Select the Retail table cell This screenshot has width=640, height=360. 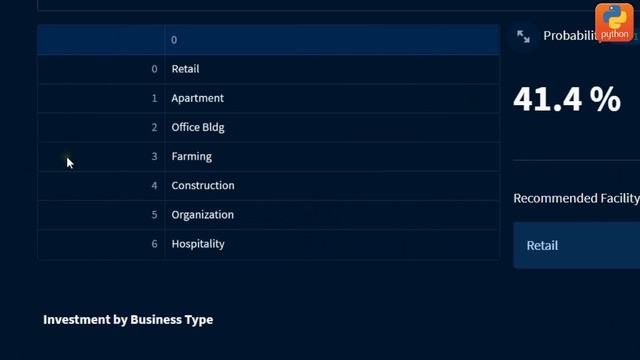tap(332, 69)
